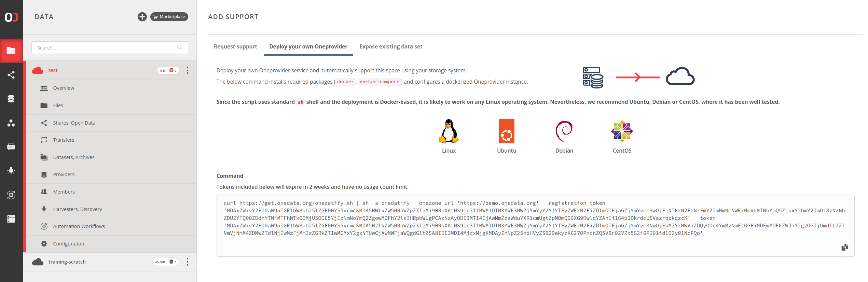
Task: Open the Data section in the dark sidebar
Action: click(11, 51)
